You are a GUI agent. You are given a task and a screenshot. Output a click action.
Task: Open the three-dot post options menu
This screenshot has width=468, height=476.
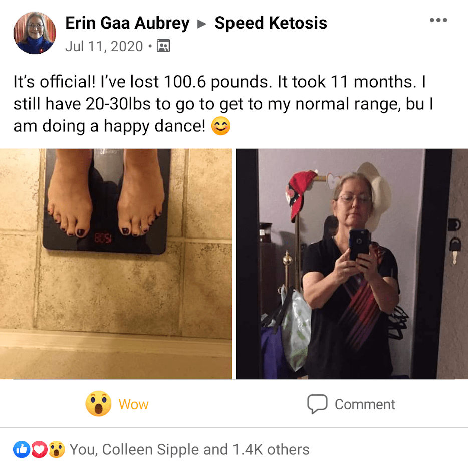coord(438,20)
